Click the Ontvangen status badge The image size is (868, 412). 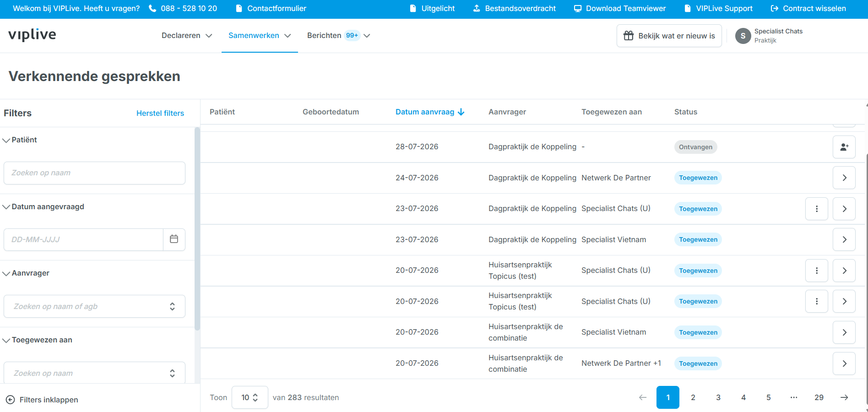(695, 147)
